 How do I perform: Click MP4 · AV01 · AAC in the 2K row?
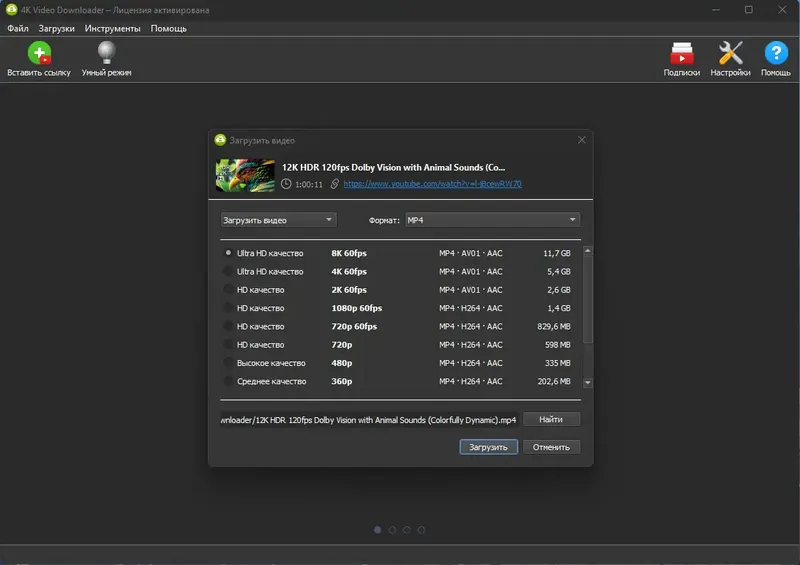click(x=470, y=290)
